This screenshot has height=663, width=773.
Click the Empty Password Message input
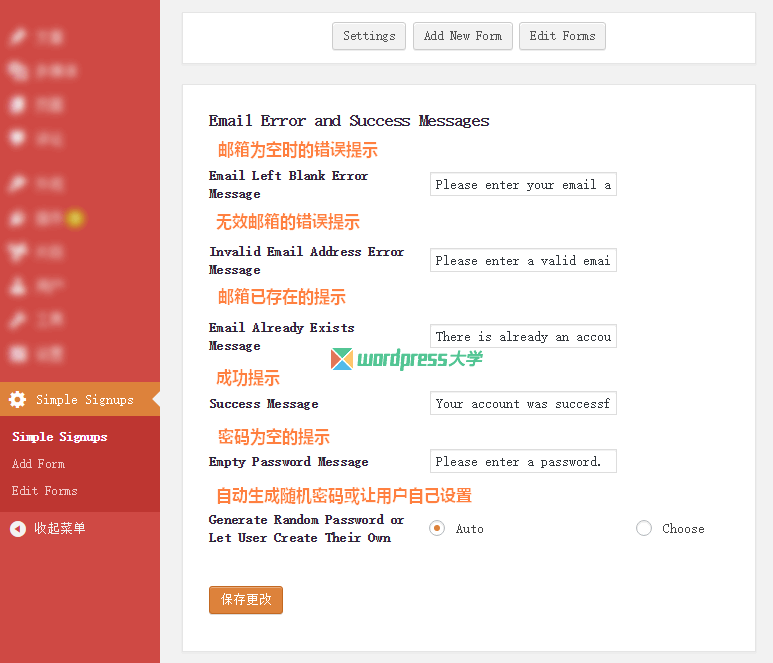pos(523,462)
